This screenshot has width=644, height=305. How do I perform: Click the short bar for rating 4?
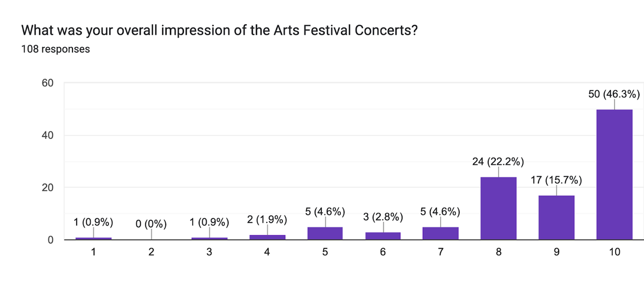(267, 237)
